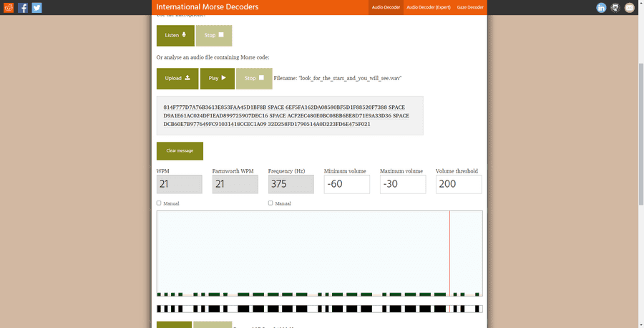Click the Volume threshold input field
644x328 pixels.
[x=458, y=184]
